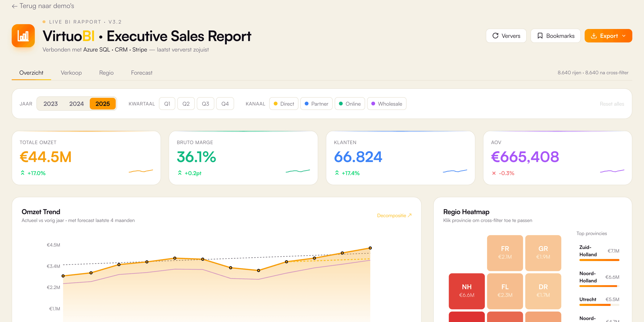Image resolution: width=644 pixels, height=322 pixels.
Task: Click the +17.4% change label
Action: tap(350, 173)
